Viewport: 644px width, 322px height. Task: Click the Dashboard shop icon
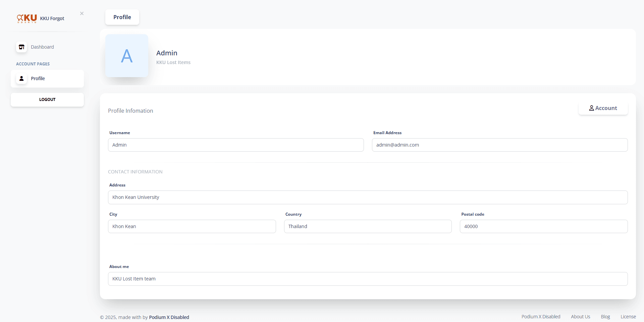coord(21,47)
